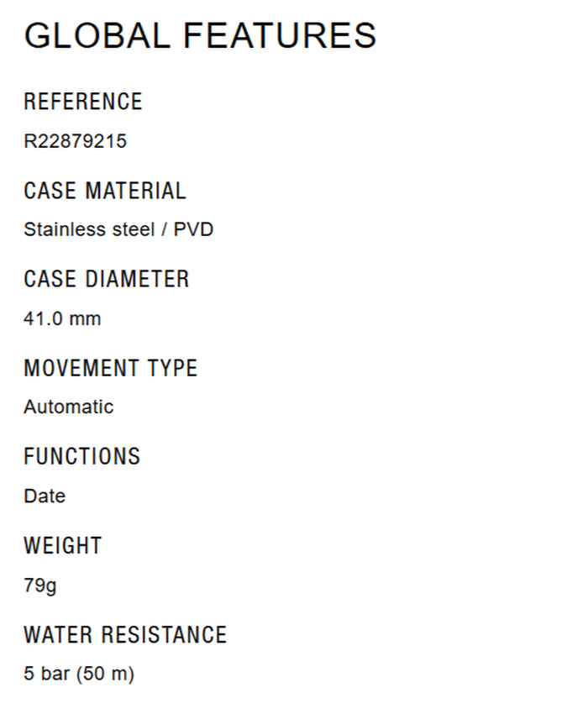Click the word Stainless in case material
This screenshot has width=588, height=714.
click(x=55, y=229)
